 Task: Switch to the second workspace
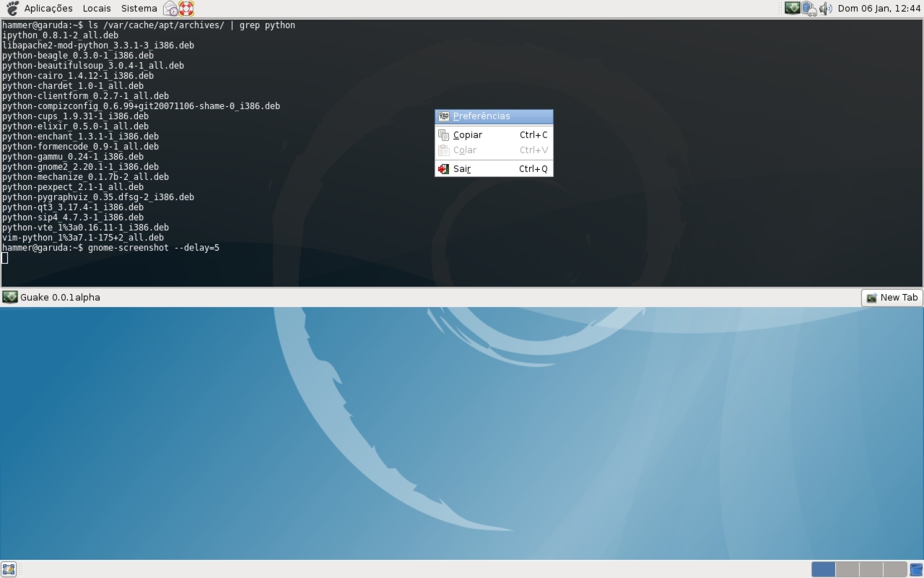tap(847, 569)
